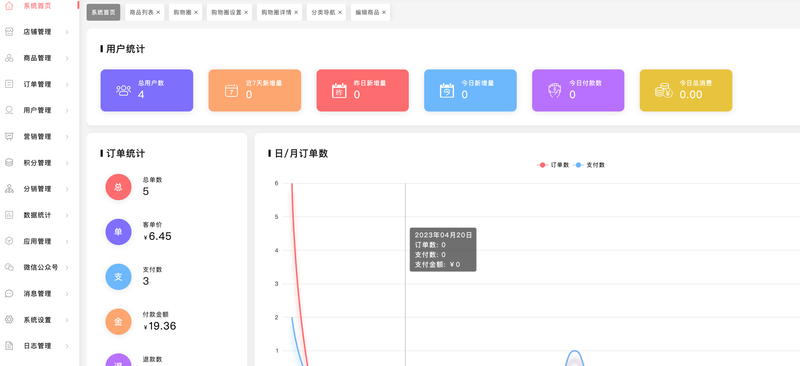Click the 2023年04月20日 chart tooltip
The height and width of the screenshot is (366, 800).
click(443, 250)
